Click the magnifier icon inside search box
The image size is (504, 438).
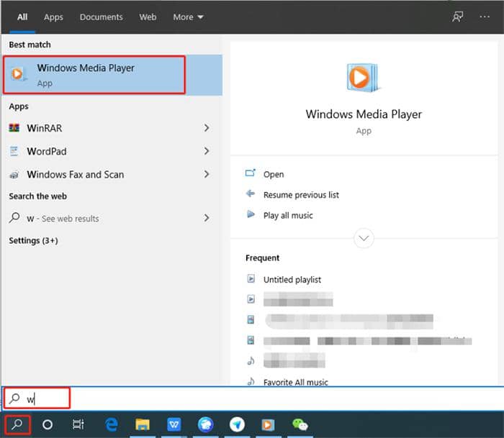(x=14, y=398)
